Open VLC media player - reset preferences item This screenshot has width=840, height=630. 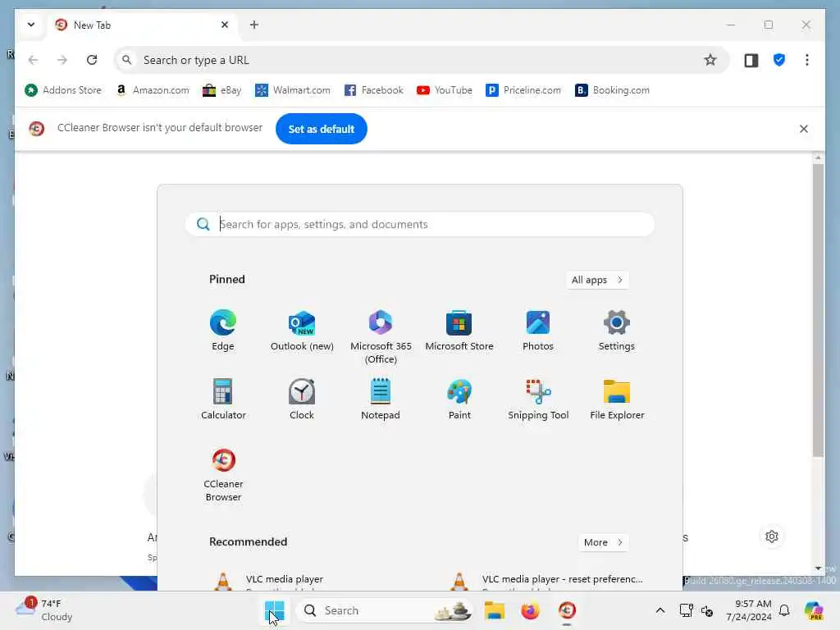click(x=546, y=581)
